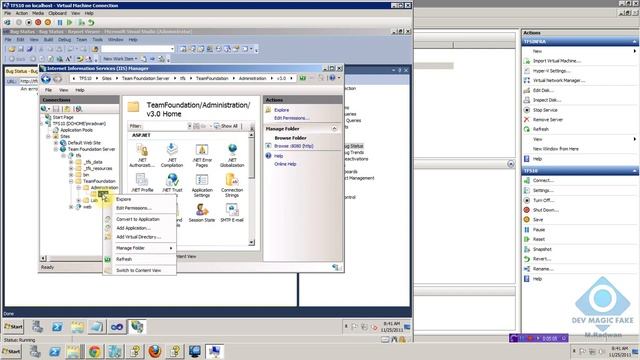The height and width of the screenshot is (360, 640).
Task: Collapse the TFS10 section in Hyper-V Actions
Action: pyautogui.click(x=634, y=171)
